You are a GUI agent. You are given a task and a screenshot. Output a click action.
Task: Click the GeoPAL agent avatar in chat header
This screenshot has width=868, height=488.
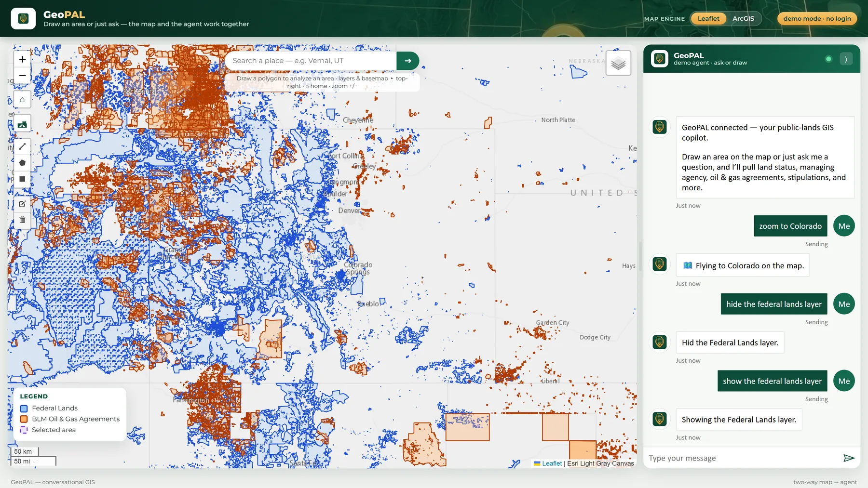659,59
